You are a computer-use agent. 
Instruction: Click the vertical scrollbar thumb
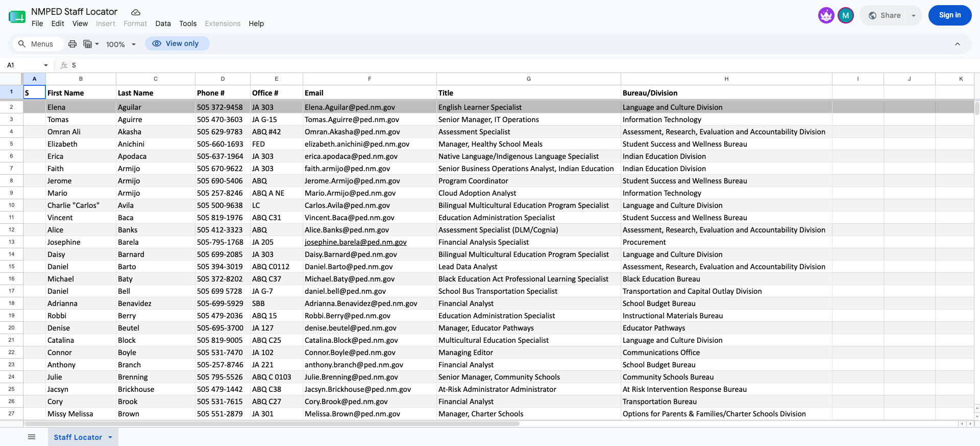tap(977, 108)
